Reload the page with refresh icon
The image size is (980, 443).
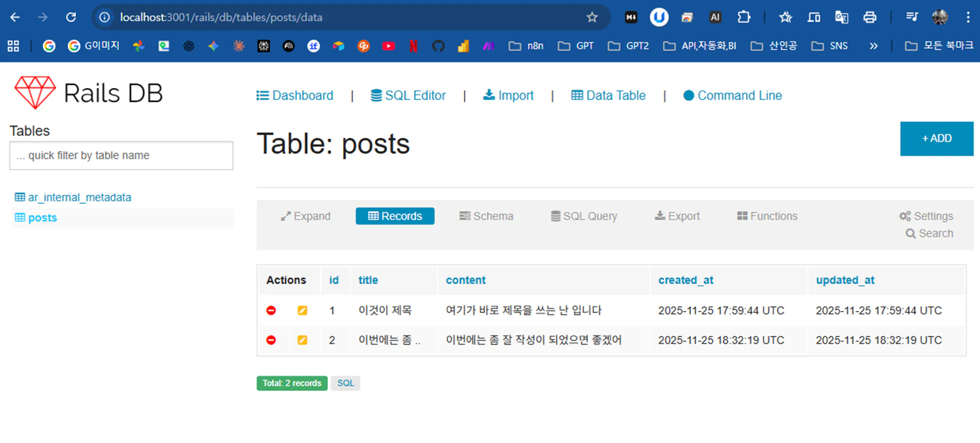71,17
